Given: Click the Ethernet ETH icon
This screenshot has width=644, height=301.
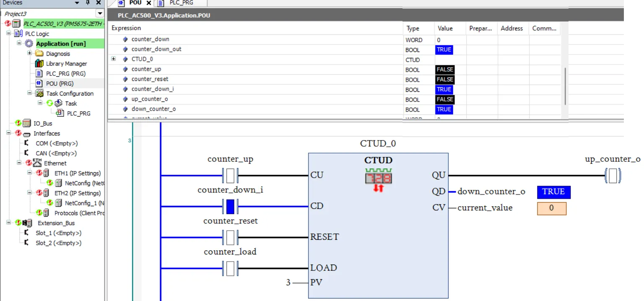Looking at the screenshot, I should pyautogui.click(x=37, y=163).
